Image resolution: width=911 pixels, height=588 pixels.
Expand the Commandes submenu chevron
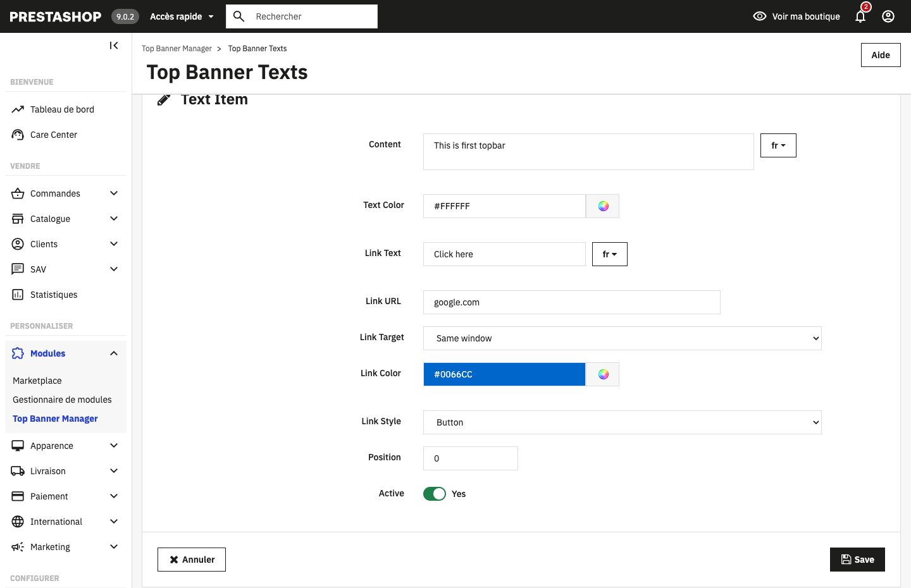click(114, 193)
